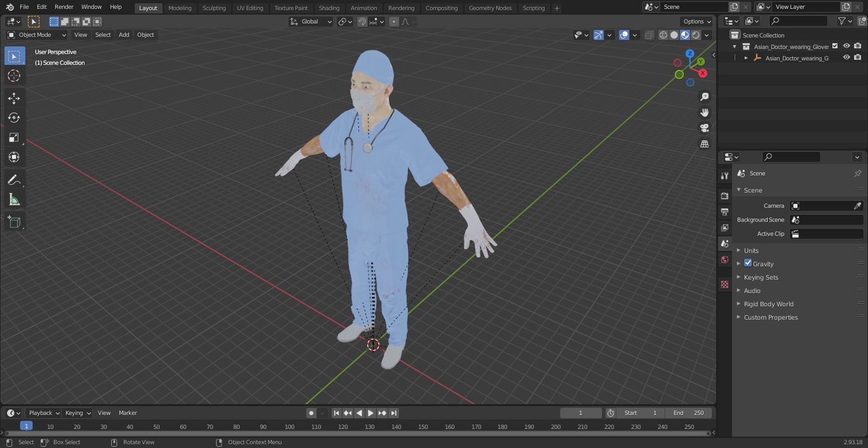Select the Cursor tool in toolbar
Viewport: 868px width, 448px height.
[x=14, y=76]
